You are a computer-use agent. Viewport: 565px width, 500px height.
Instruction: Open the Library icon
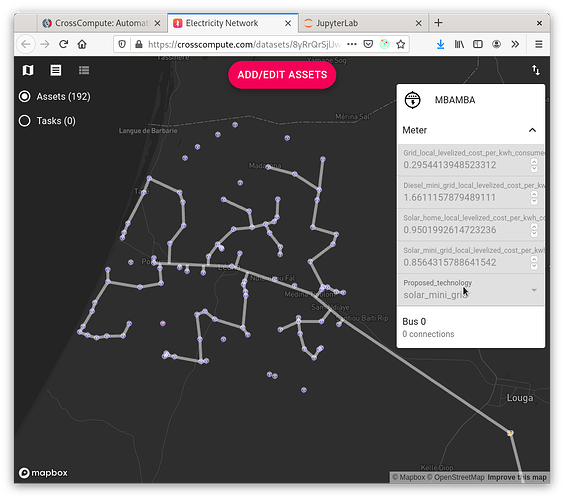(459, 44)
